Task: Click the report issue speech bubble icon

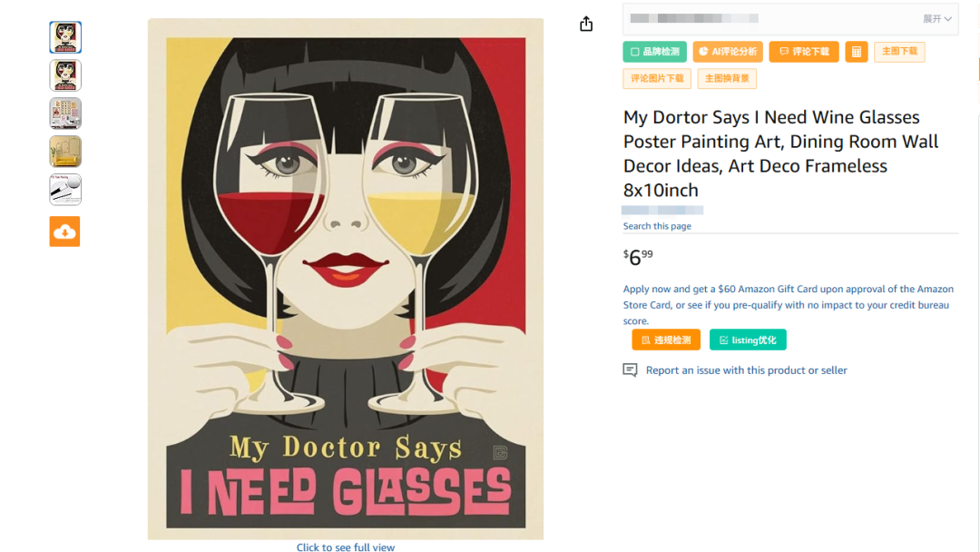Action: [x=630, y=370]
